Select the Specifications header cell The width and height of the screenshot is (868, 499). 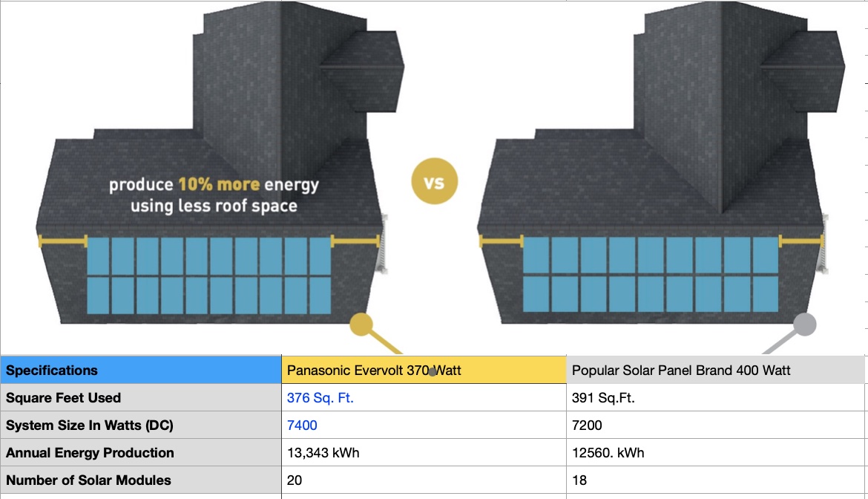click(x=52, y=370)
